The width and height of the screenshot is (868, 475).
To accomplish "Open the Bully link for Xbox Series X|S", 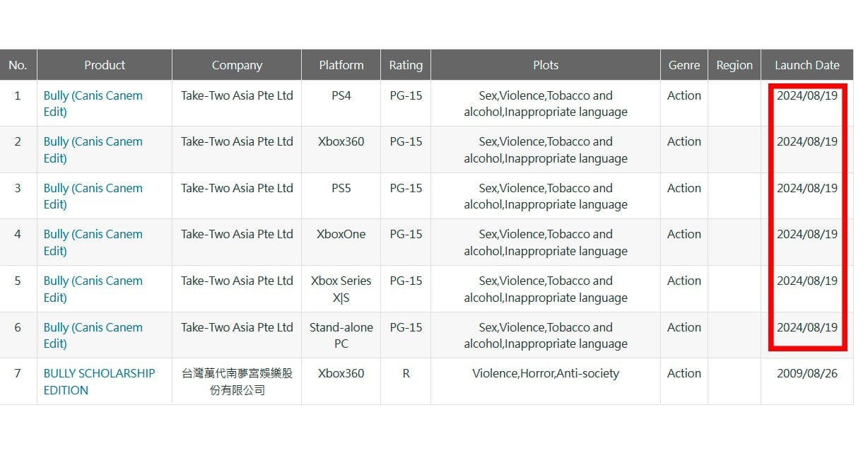I will click(x=93, y=289).
